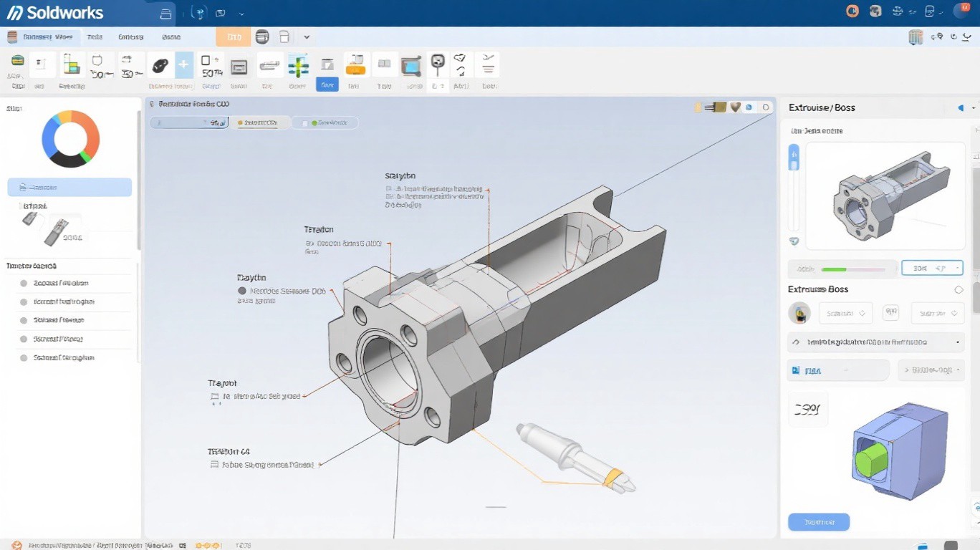The width and height of the screenshot is (980, 550).
Task: Toggle the gray dot beside the Tiaythn annotation
Action: pyautogui.click(x=242, y=291)
